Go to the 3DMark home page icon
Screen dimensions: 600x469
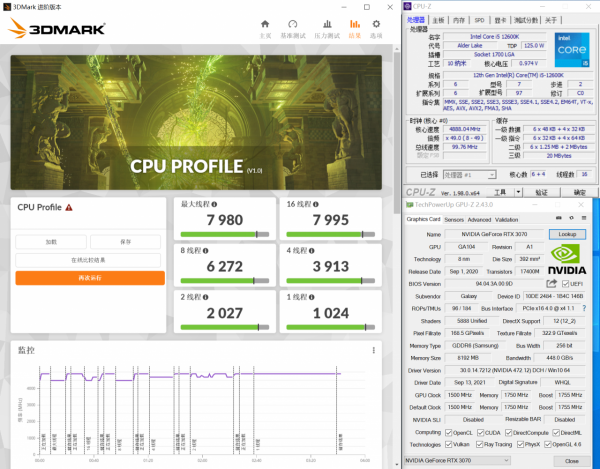[265, 24]
